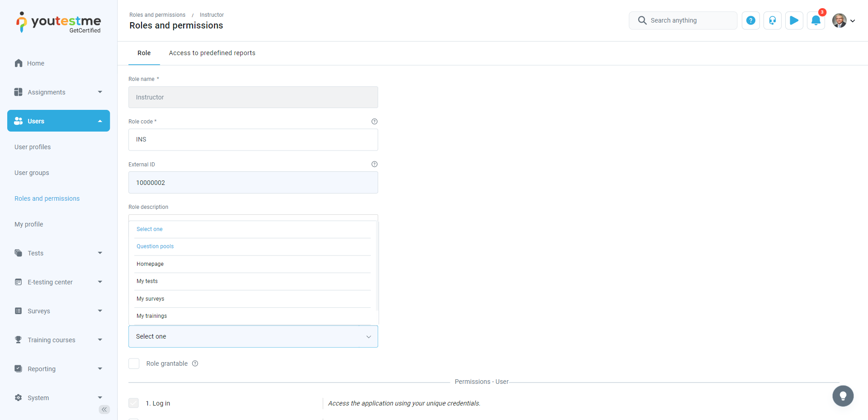Open the support headset icon
This screenshot has width=868, height=420.
[x=772, y=20]
